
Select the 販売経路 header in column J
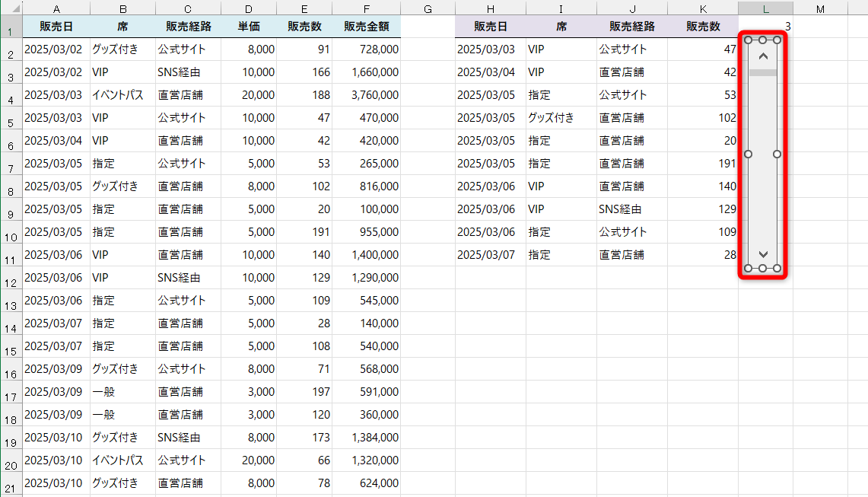tap(631, 25)
